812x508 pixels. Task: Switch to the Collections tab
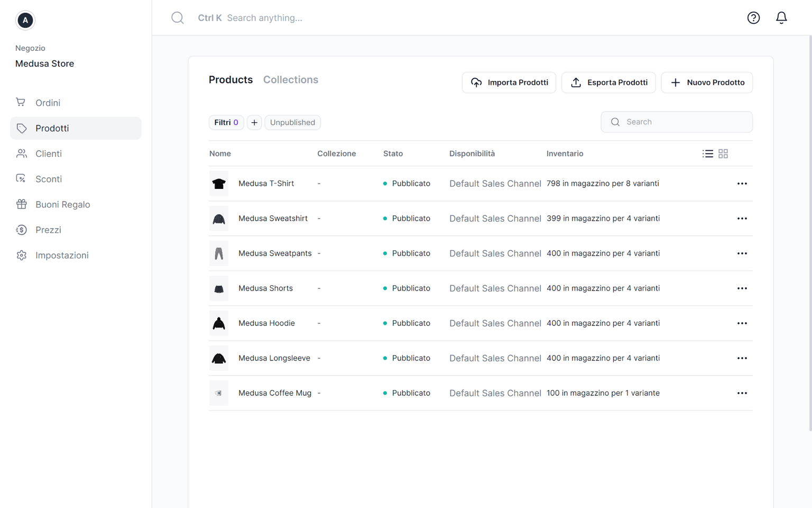[x=291, y=79]
